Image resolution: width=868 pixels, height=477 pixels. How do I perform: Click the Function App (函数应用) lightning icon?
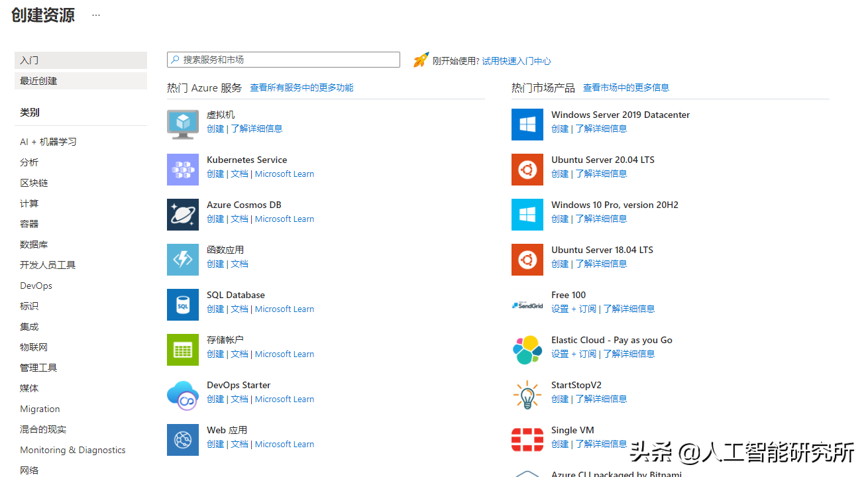click(183, 260)
